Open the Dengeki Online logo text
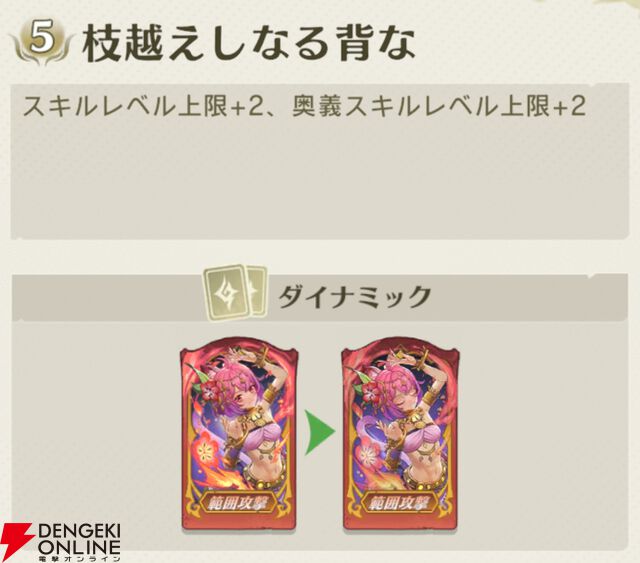Screen dimensions: 640x563 [x=80, y=539]
